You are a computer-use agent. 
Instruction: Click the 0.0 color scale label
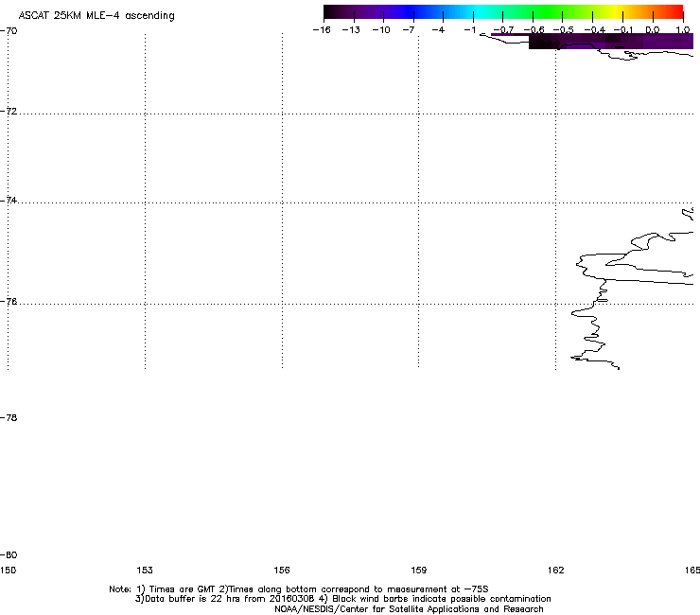click(x=653, y=30)
